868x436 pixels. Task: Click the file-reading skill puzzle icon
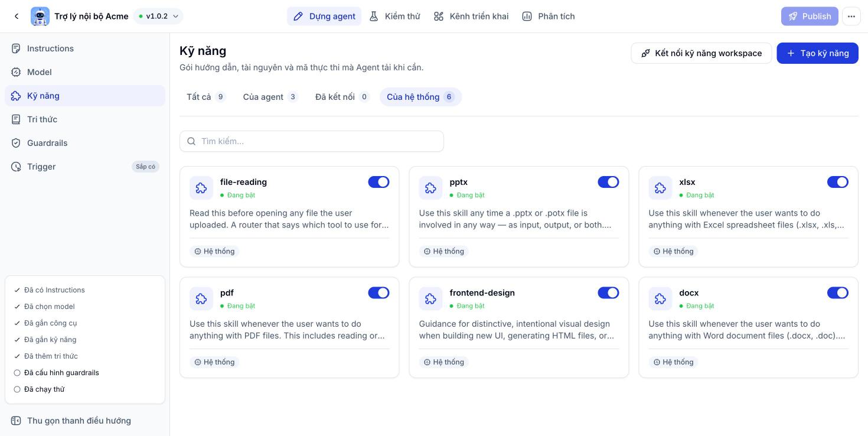tap(201, 188)
